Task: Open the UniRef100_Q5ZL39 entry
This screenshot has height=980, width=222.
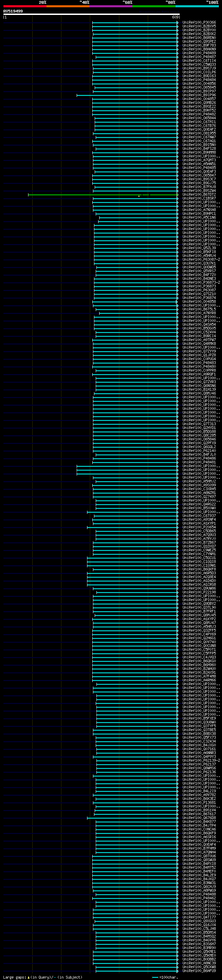Action: [199, 248]
